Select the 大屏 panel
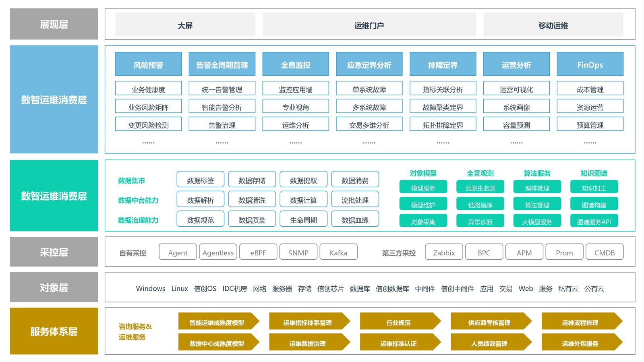 [x=185, y=25]
